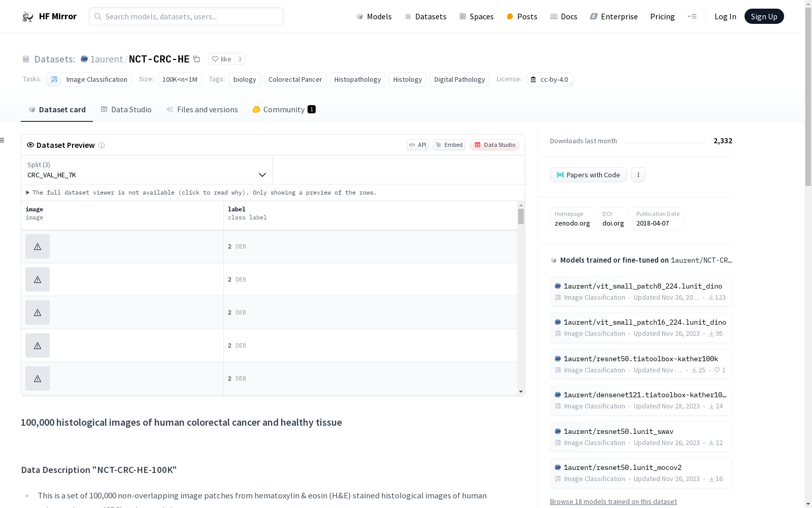The image size is (812, 508).
Task: Open Data Studio from the preview header button
Action: [494, 145]
